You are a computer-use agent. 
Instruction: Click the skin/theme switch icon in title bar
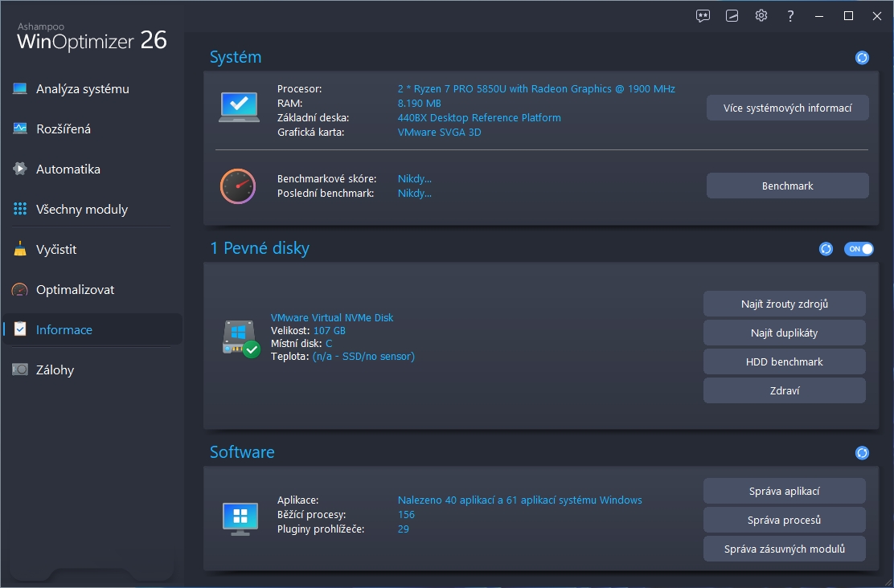pos(732,16)
